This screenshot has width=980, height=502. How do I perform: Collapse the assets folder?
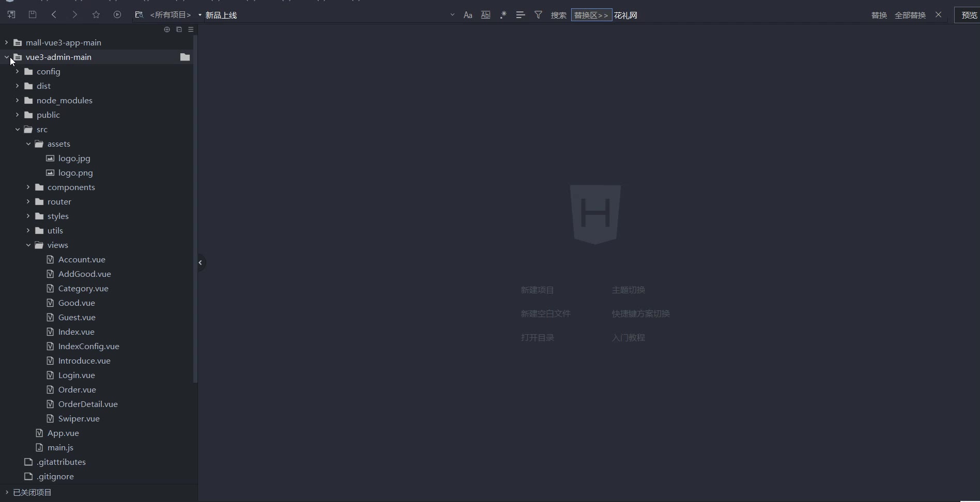coord(28,144)
